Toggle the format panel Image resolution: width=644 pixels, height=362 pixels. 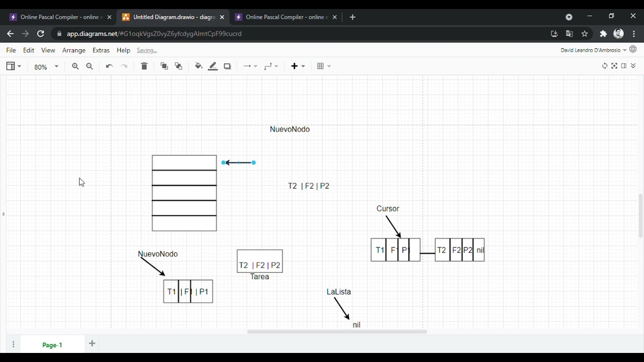point(624,66)
